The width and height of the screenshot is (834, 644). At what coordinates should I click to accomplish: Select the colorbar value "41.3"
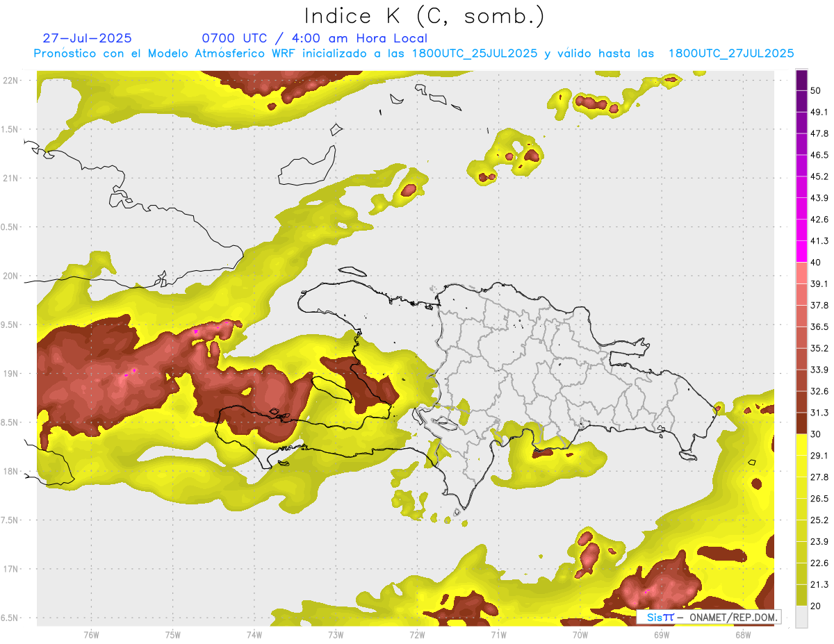pos(819,241)
